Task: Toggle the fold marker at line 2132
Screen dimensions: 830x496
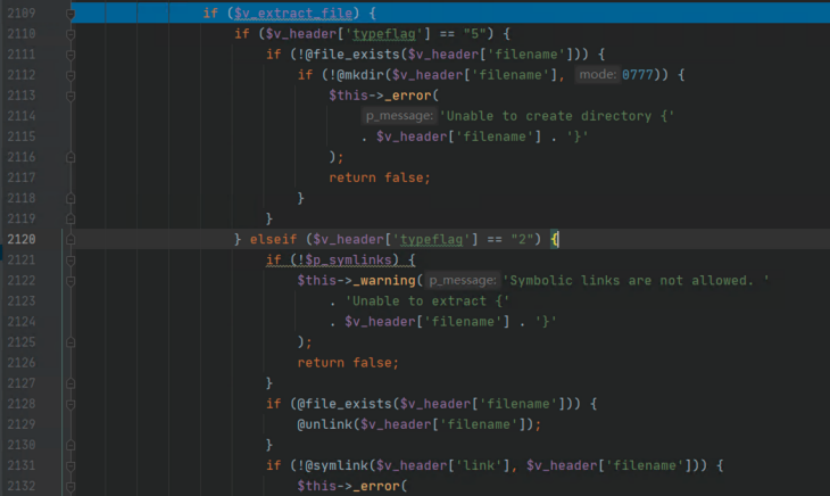Action: tap(70, 486)
